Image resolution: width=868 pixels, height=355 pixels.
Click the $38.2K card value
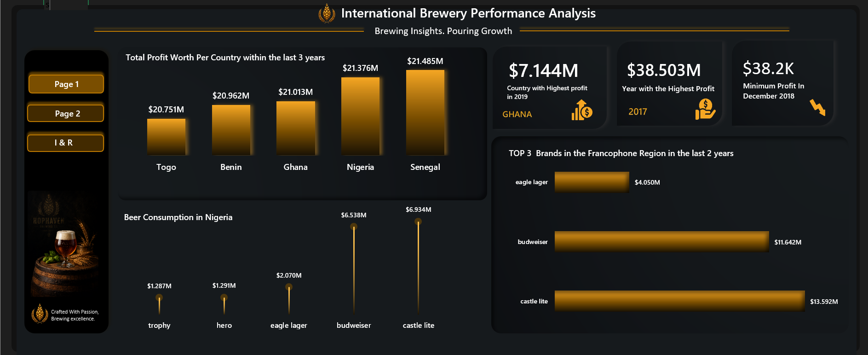pyautogui.click(x=768, y=69)
